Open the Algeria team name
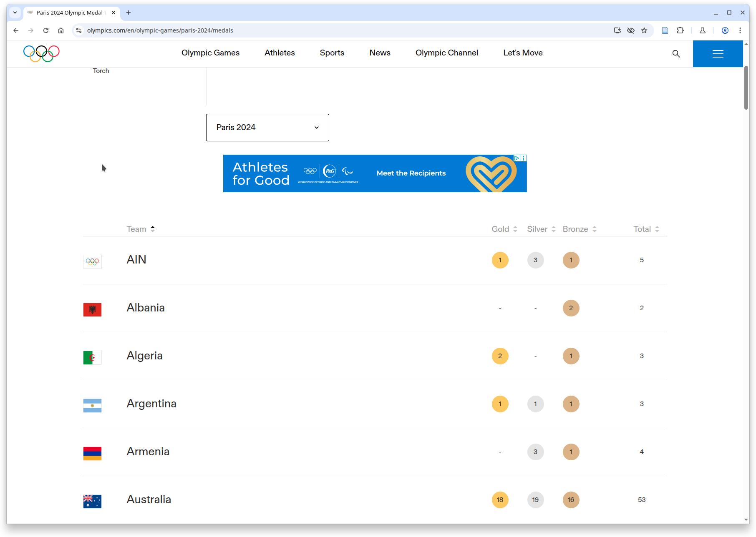 144,355
